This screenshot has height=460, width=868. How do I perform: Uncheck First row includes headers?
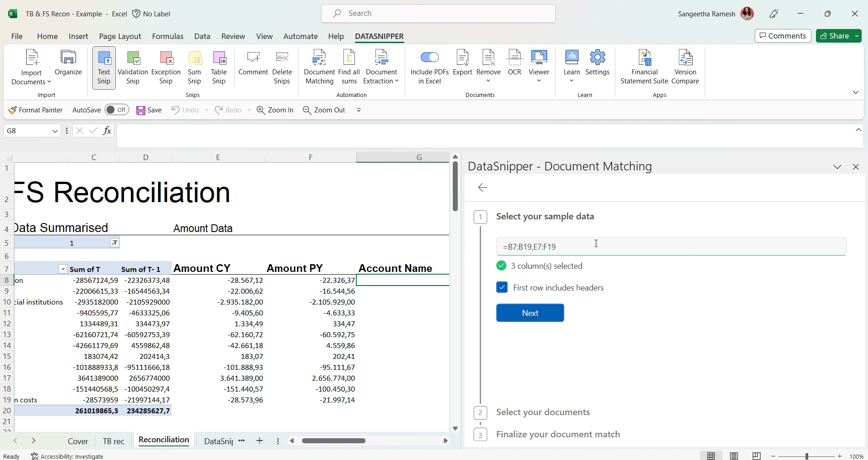pyautogui.click(x=502, y=288)
